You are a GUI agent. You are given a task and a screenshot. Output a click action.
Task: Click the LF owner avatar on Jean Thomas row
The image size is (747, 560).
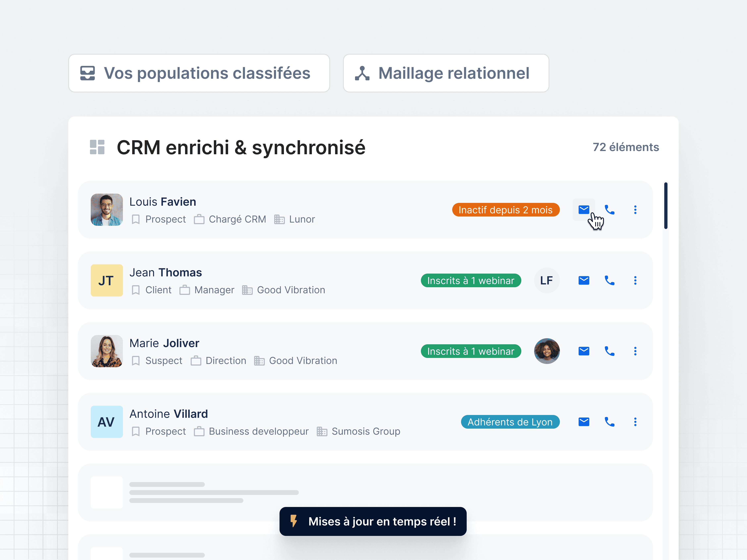tap(547, 280)
